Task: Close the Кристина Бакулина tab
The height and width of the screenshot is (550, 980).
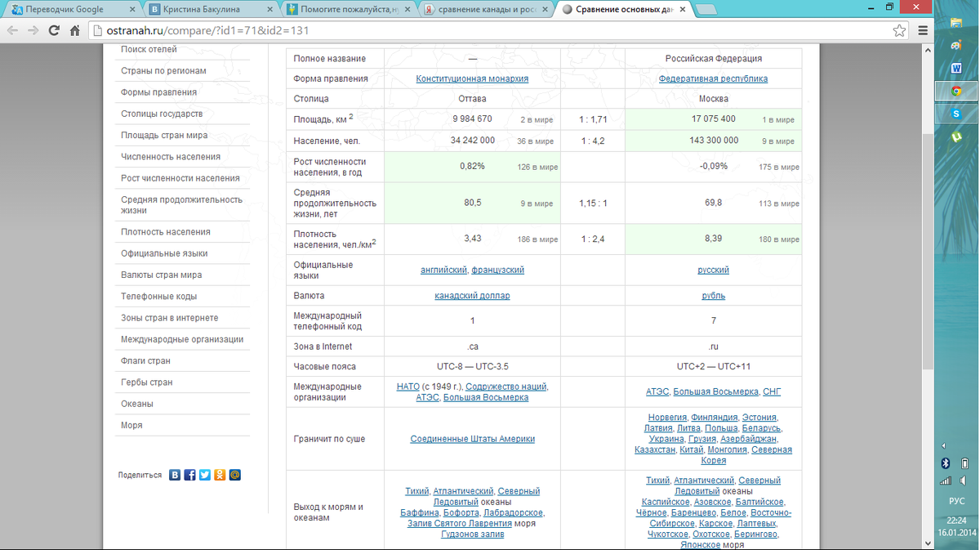Action: tap(270, 10)
